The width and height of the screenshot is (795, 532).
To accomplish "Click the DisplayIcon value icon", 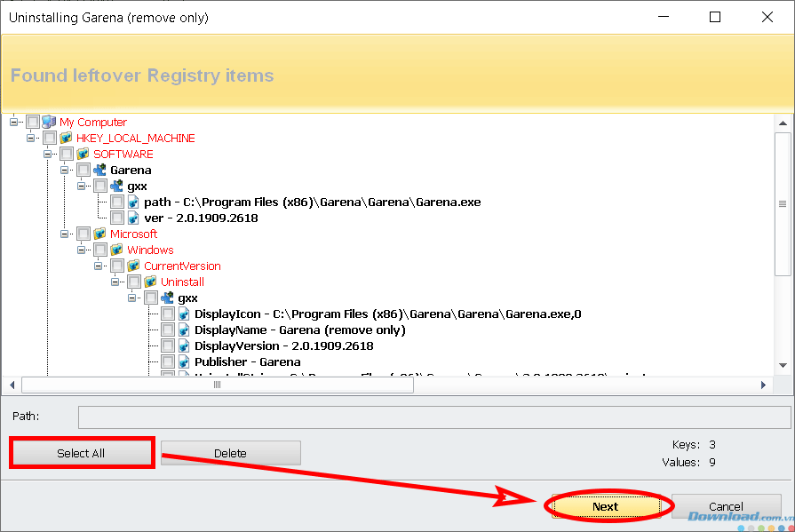I will [x=184, y=314].
